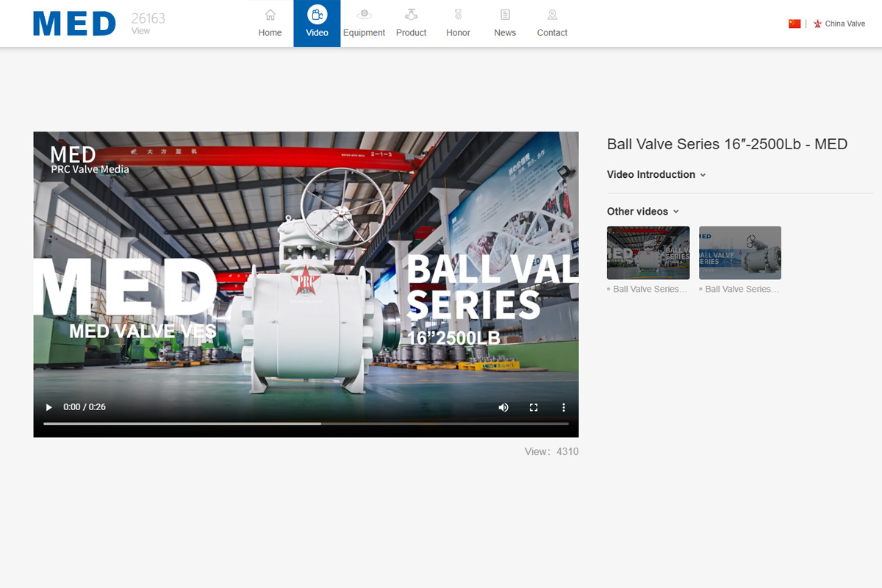Open the News section icon
This screenshot has height=588, width=882.
505,15
